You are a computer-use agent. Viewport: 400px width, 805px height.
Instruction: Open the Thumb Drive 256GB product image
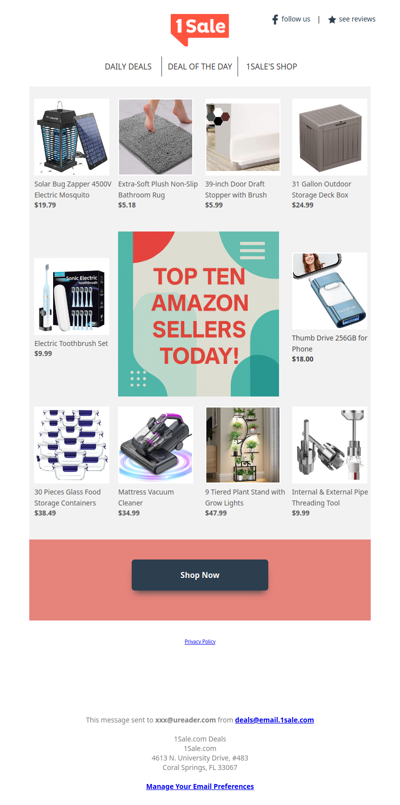point(330,291)
